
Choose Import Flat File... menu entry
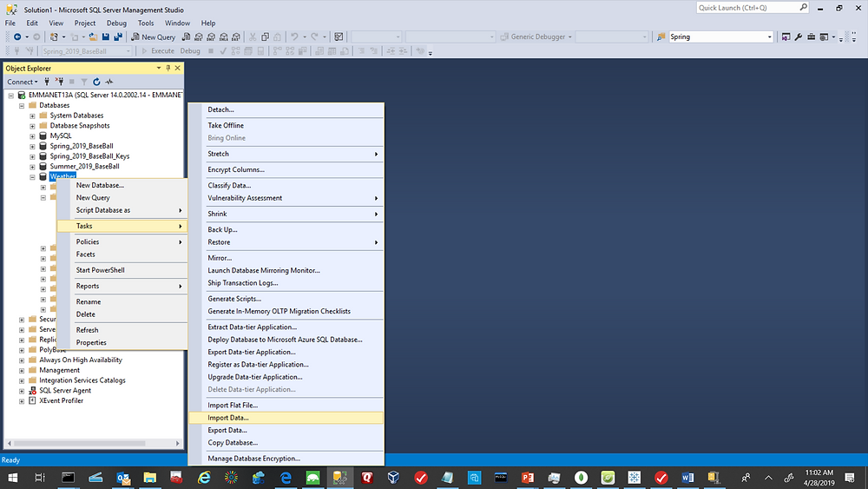(x=286, y=406)
